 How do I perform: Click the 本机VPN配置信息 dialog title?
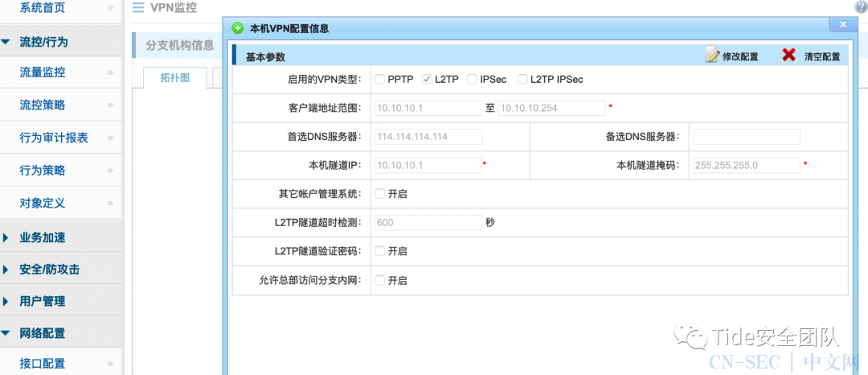tap(289, 29)
